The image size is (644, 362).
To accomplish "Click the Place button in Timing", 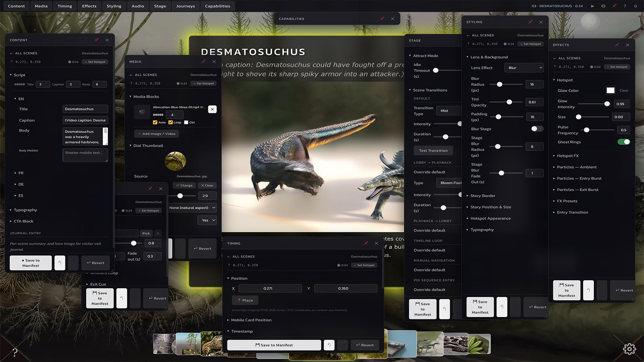I will pos(245,300).
